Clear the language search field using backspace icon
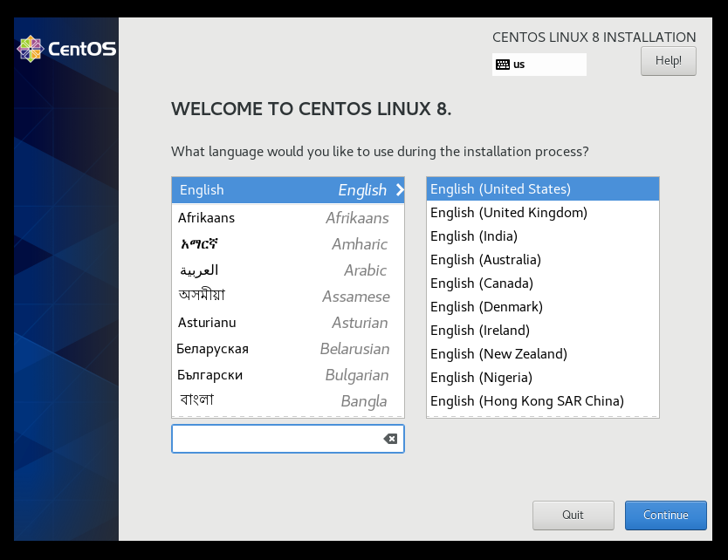Viewport: 728px width, 560px height. [x=390, y=439]
